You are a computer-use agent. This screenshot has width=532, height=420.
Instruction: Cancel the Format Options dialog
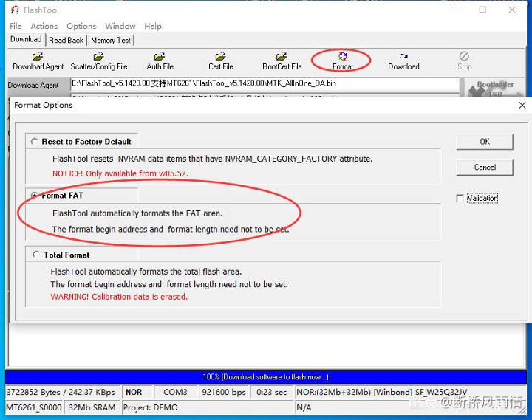[484, 168]
